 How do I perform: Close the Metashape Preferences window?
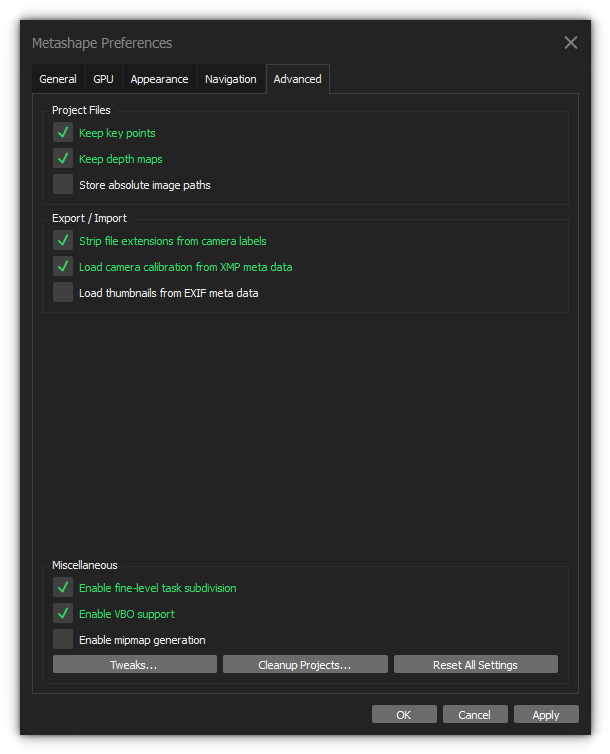(x=571, y=43)
